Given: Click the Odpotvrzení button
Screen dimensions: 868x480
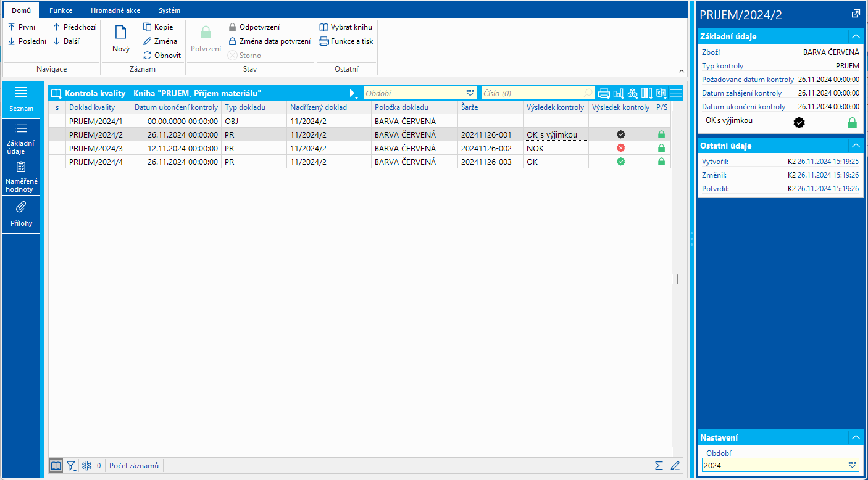Looking at the screenshot, I should click(x=254, y=27).
